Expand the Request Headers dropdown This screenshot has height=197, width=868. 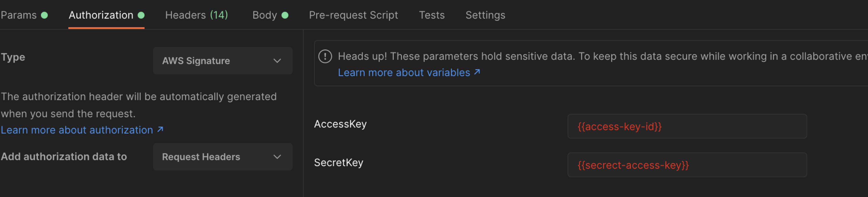tap(223, 157)
